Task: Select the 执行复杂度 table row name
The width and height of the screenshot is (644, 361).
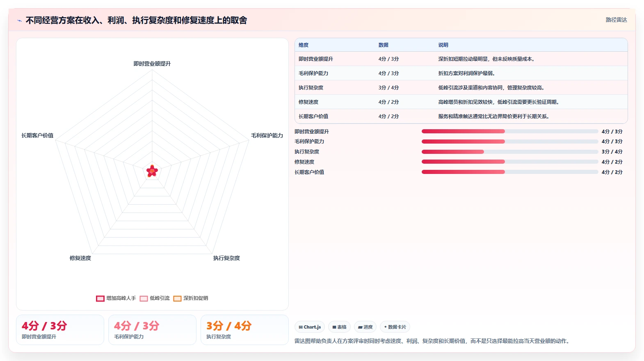Action: (x=311, y=88)
